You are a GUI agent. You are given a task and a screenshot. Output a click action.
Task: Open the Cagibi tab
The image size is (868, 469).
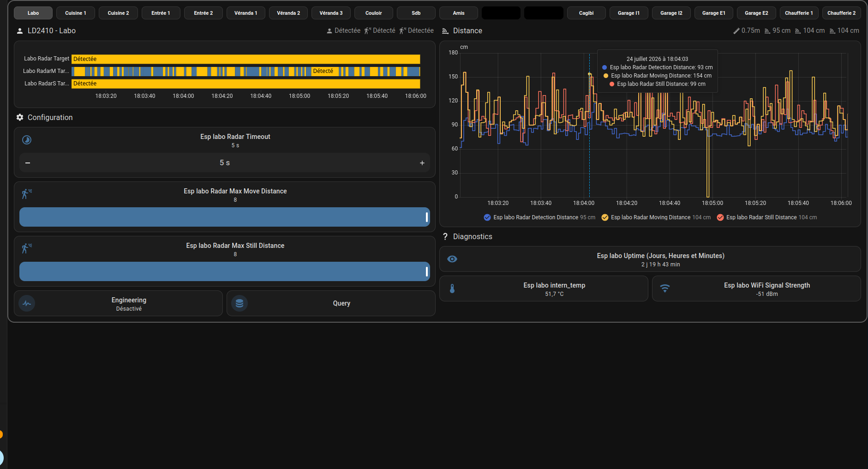click(x=587, y=13)
